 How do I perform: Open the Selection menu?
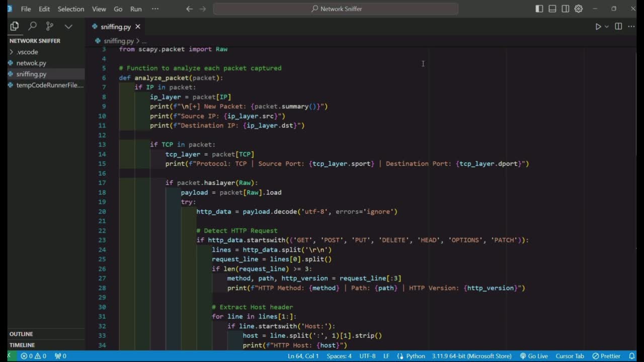(x=71, y=9)
